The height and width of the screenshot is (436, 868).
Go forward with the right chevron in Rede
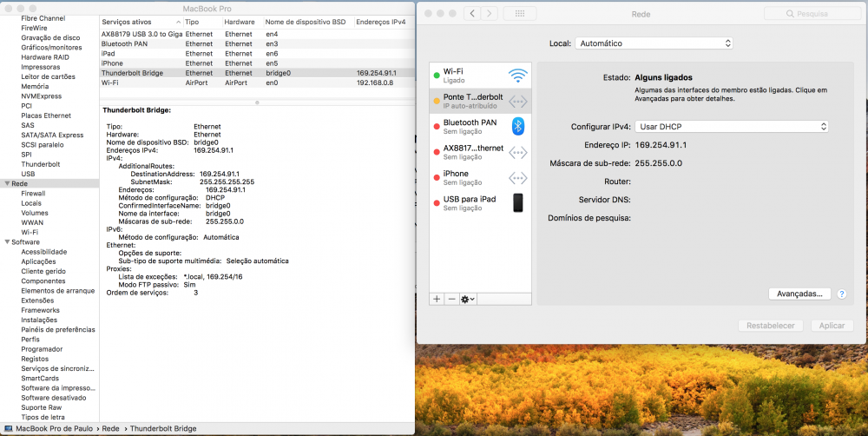490,13
